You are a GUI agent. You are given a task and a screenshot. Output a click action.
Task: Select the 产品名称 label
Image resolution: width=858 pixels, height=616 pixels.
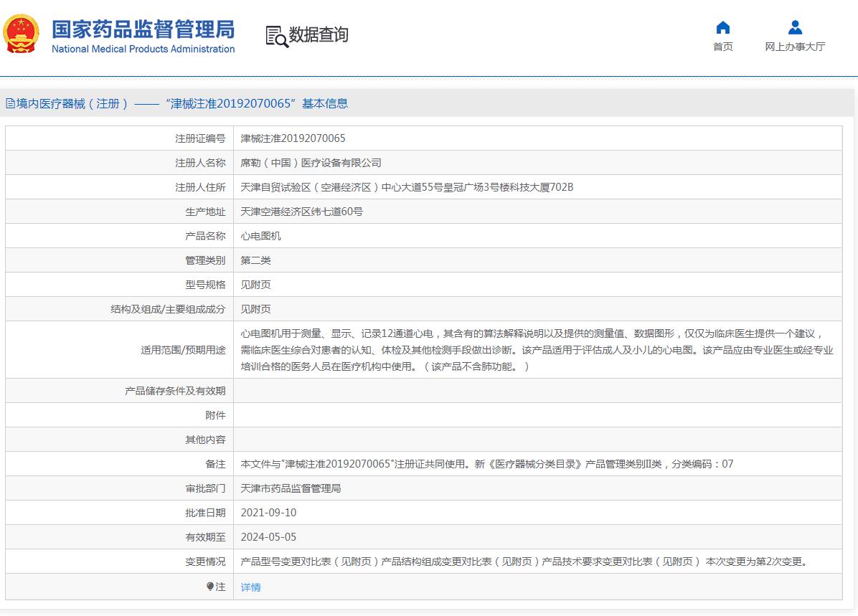pyautogui.click(x=205, y=236)
